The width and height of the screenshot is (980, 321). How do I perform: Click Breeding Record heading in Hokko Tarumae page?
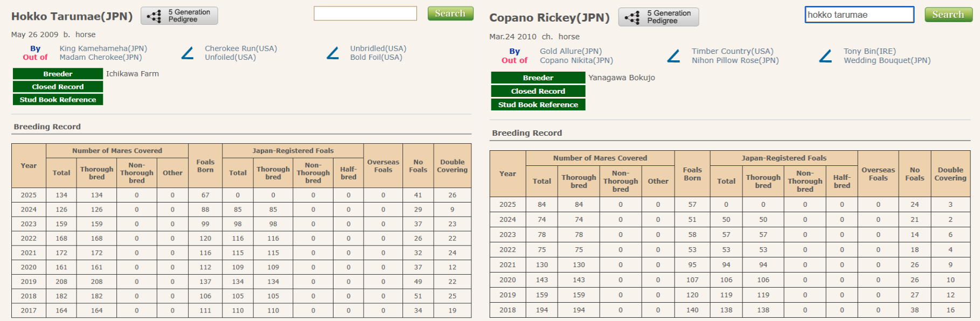tap(47, 127)
